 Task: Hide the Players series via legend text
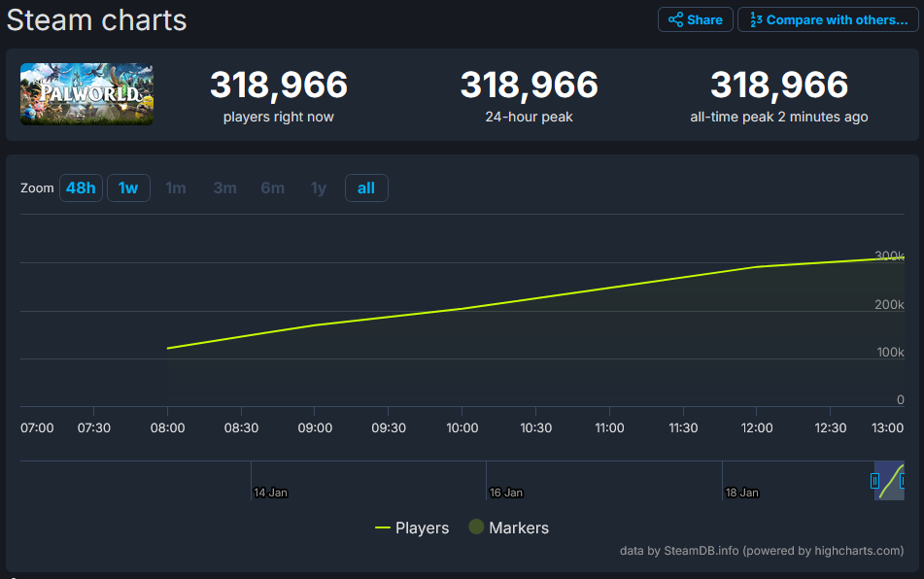pyautogui.click(x=422, y=528)
